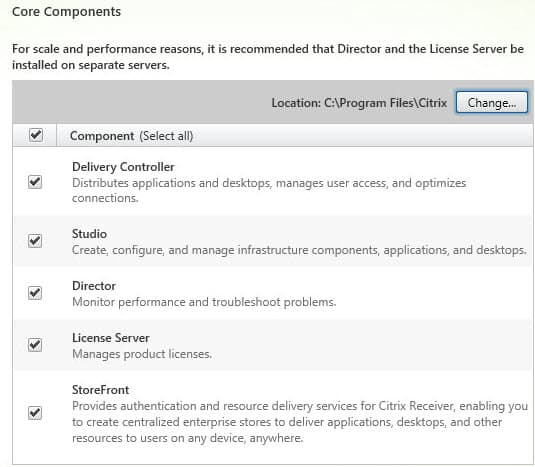The width and height of the screenshot is (535, 467).
Task: Deselect the Director component checkbox
Action: [35, 293]
